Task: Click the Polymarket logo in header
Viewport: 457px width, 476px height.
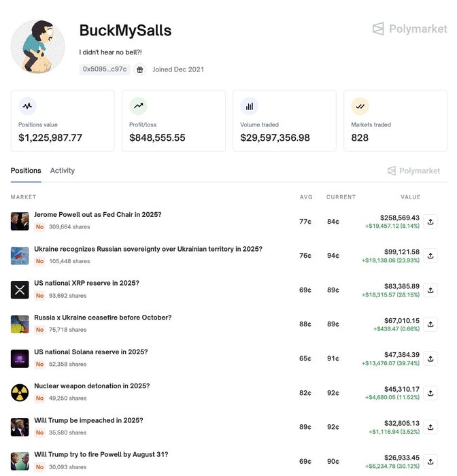Action: [409, 29]
